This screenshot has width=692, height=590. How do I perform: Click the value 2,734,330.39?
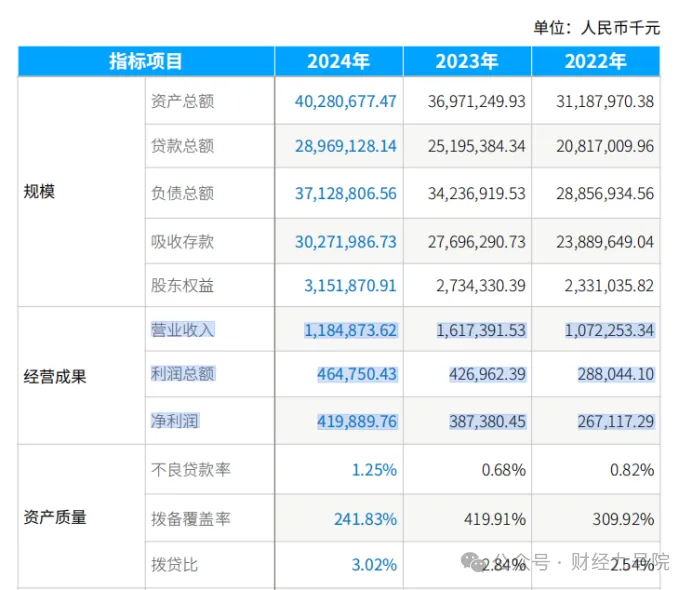(x=481, y=286)
